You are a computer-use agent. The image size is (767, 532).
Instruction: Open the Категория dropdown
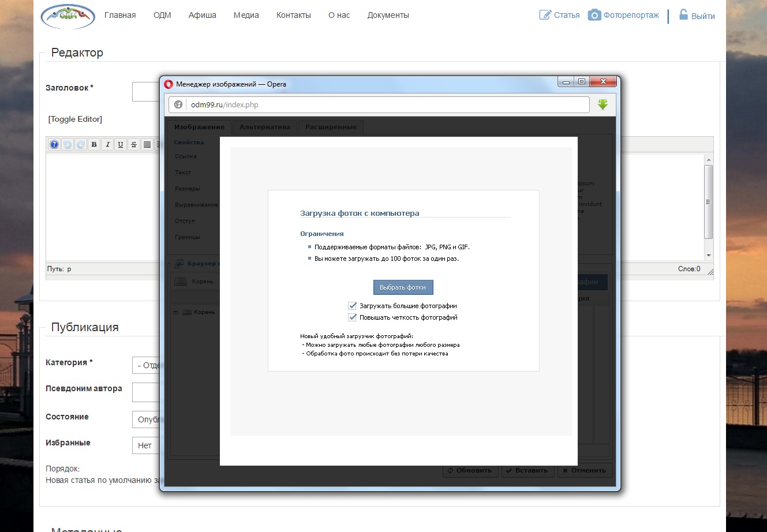(146, 365)
